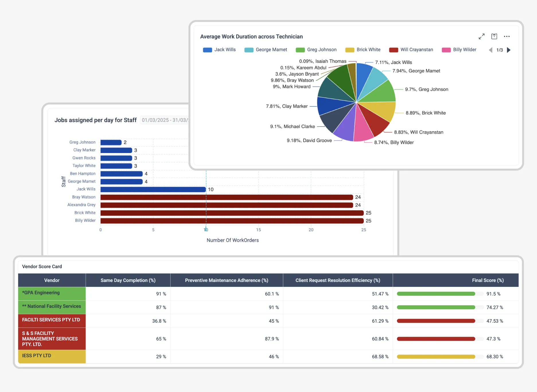The width and height of the screenshot is (537, 392).
Task: Sort by Same Day Completion column header
Action: 128,280
